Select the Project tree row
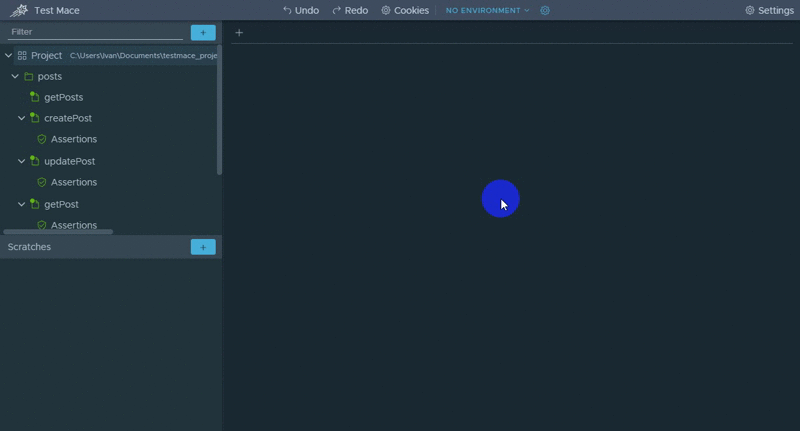The height and width of the screenshot is (431, 800). pos(115,55)
